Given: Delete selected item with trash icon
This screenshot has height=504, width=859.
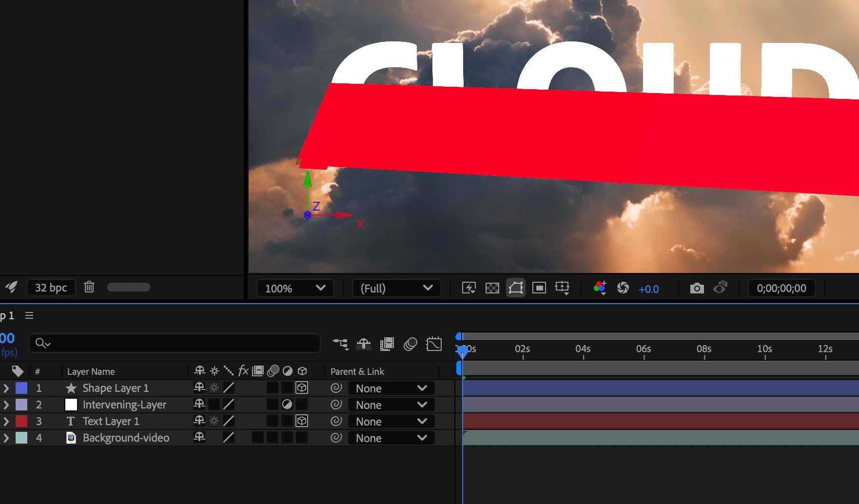Looking at the screenshot, I should click(89, 287).
